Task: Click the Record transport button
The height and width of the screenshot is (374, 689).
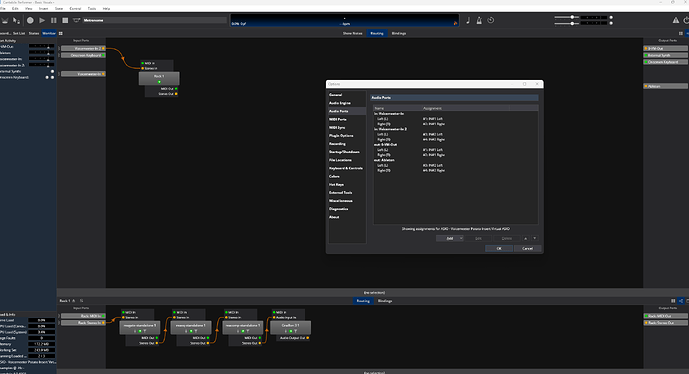Action: (x=30, y=20)
